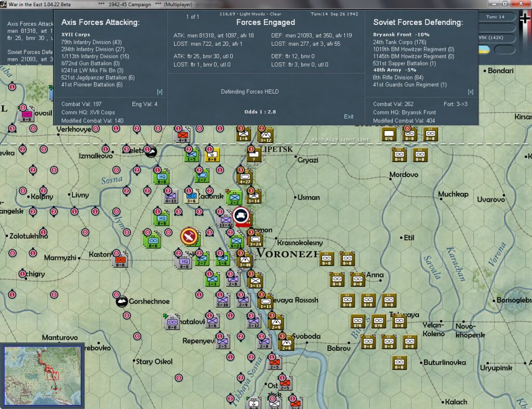Open 294th Infantry Division (27) details
The image size is (532, 409).
pos(92,49)
